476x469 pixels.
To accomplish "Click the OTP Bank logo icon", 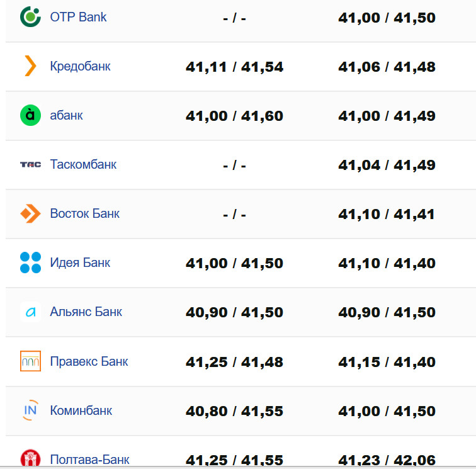I will (30, 17).
